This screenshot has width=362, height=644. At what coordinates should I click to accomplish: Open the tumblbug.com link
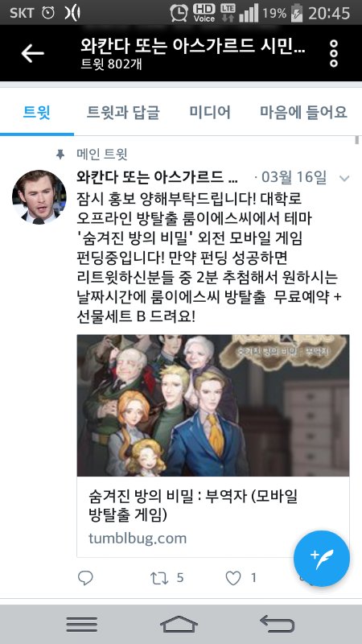[x=138, y=538]
